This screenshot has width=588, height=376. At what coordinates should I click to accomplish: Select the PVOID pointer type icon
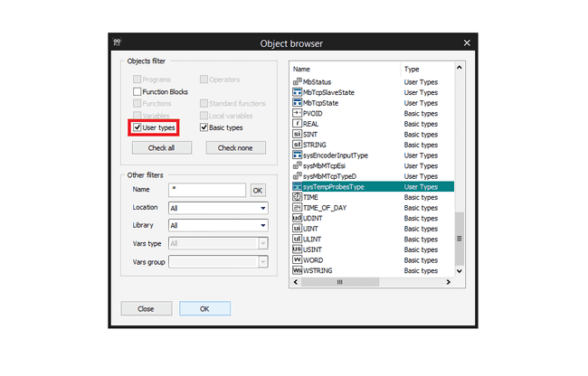[x=297, y=113]
